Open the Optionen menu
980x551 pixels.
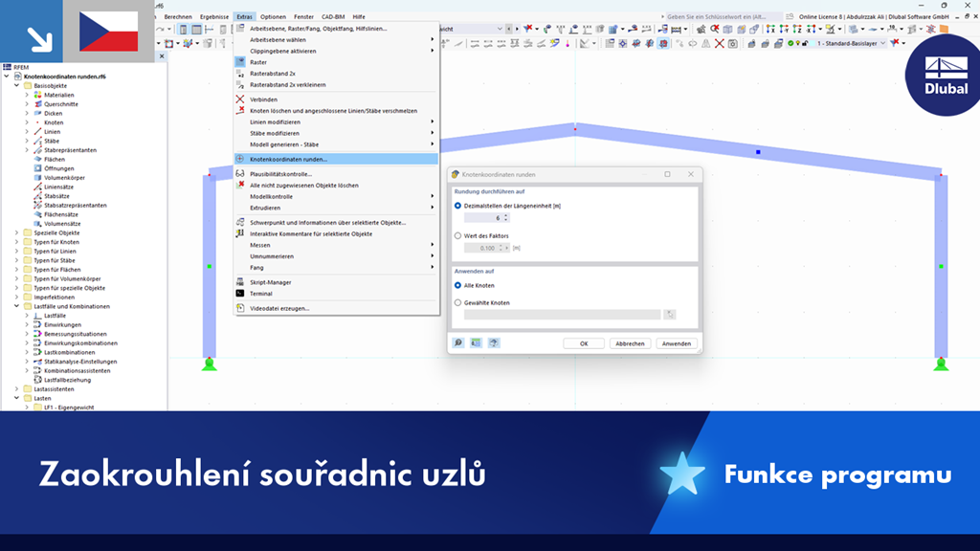[273, 17]
